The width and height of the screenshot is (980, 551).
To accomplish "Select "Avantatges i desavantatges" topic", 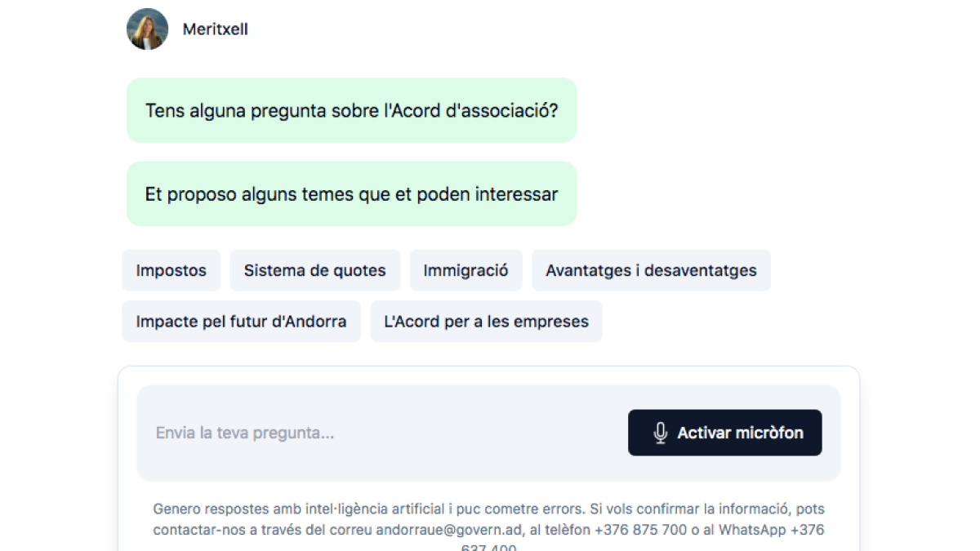I will [x=651, y=269].
